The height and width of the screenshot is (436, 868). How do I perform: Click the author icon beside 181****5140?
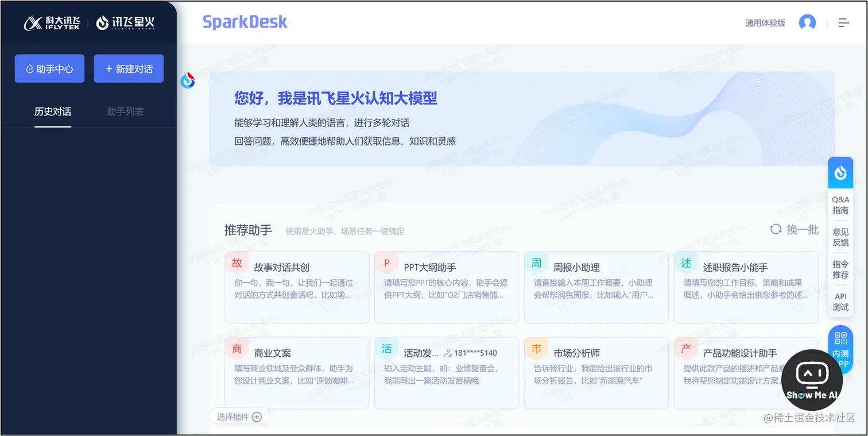[448, 353]
